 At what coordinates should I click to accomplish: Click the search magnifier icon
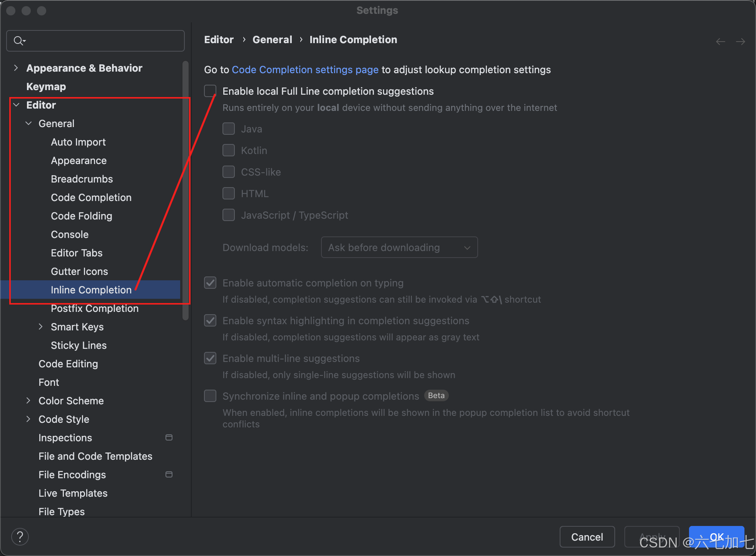18,40
